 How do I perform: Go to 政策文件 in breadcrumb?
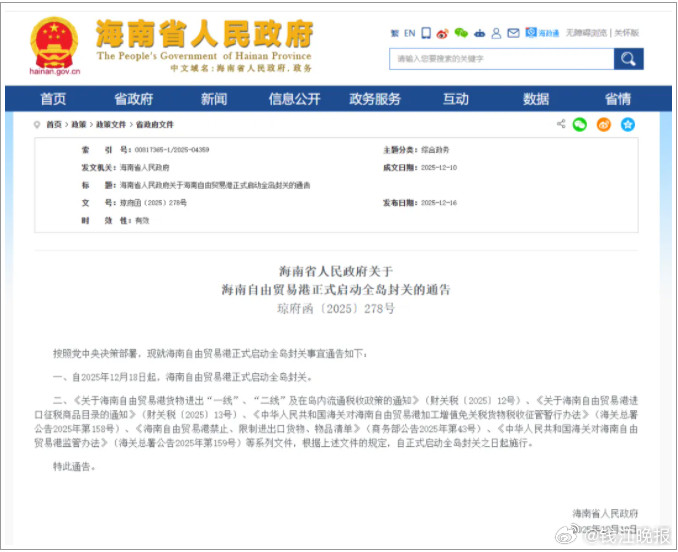(x=111, y=124)
